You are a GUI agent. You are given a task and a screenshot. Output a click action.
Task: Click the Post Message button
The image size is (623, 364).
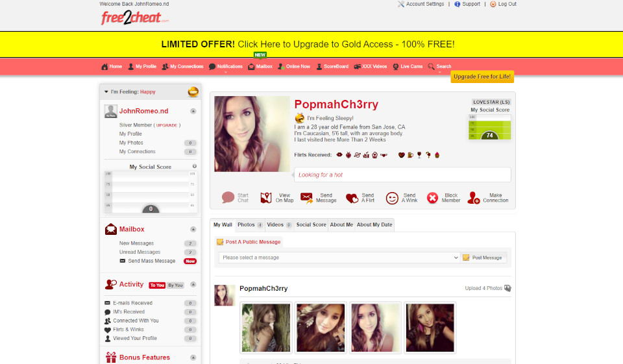[483, 258]
